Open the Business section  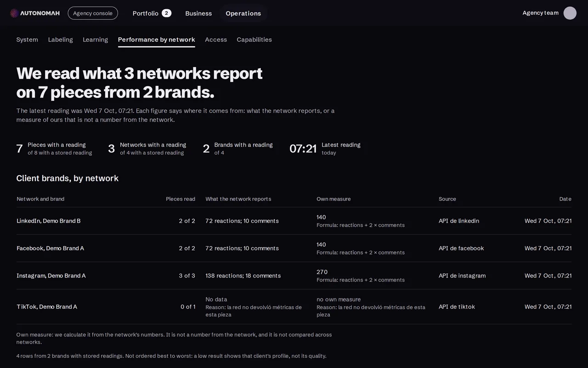pyautogui.click(x=198, y=13)
